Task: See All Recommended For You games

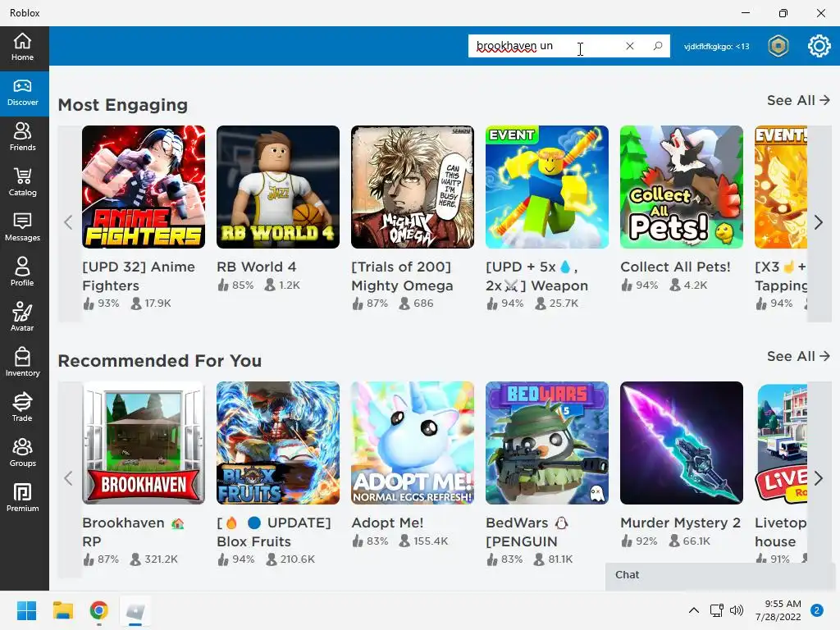Action: [798, 356]
